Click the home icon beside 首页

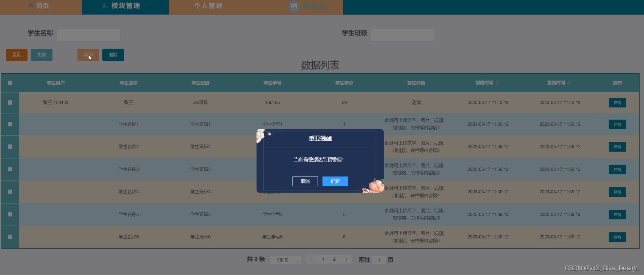pos(31,6)
